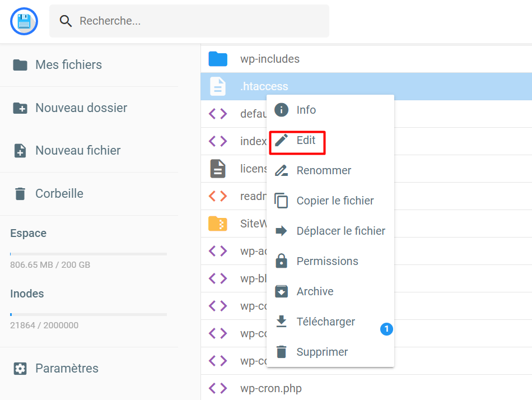Click the search magnifier icon
The width and height of the screenshot is (532, 400).
pos(66,21)
